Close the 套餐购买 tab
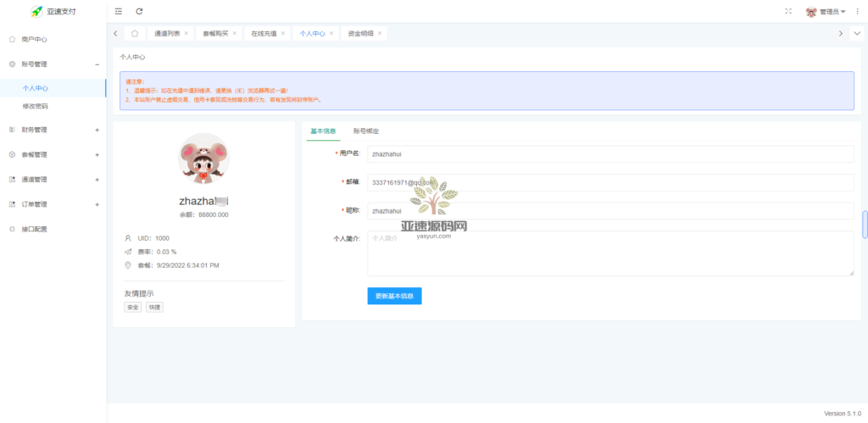Viewport: 868px width, 423px height. [234, 33]
